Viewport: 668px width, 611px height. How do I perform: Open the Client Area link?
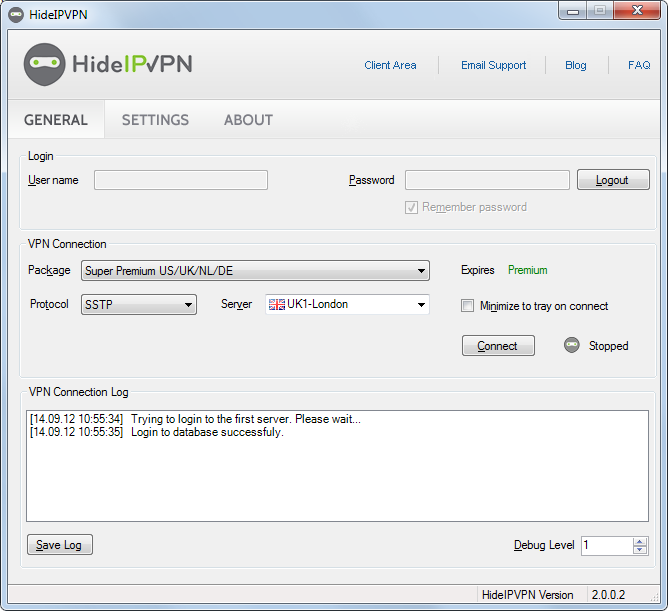click(390, 65)
